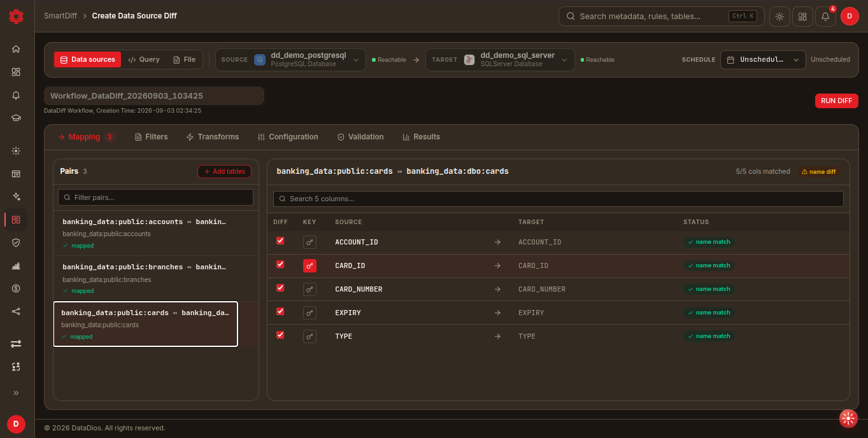Click the RUN DIFF button
Screen dimensions: 868x438
click(x=836, y=101)
